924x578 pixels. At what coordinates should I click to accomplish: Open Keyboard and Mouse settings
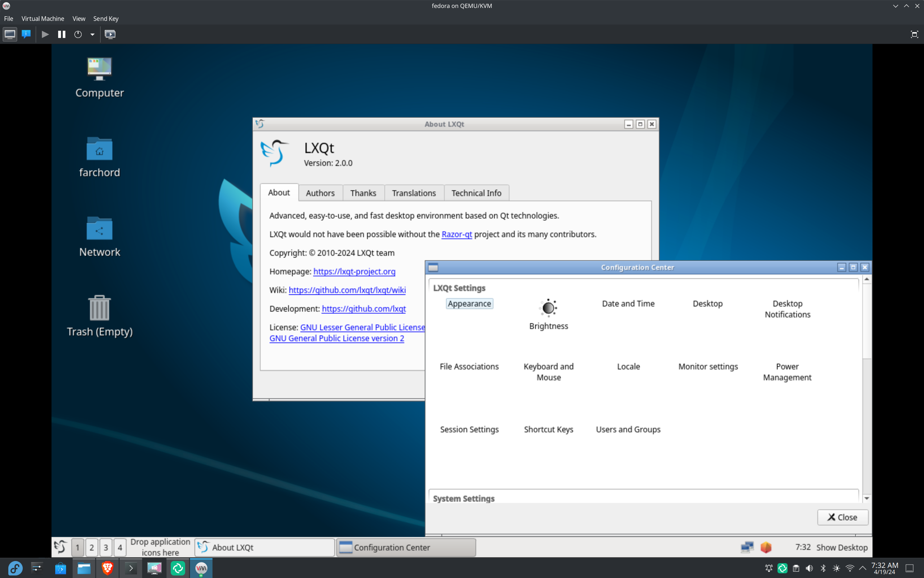[548, 372]
